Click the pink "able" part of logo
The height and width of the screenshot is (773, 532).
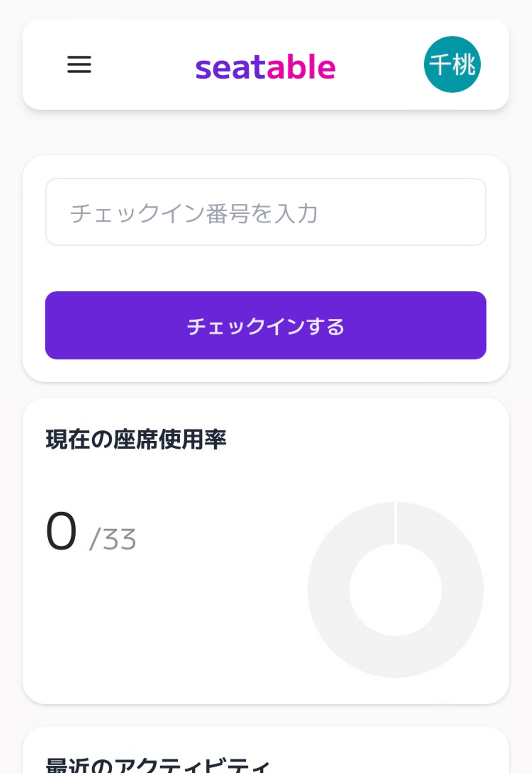click(301, 67)
